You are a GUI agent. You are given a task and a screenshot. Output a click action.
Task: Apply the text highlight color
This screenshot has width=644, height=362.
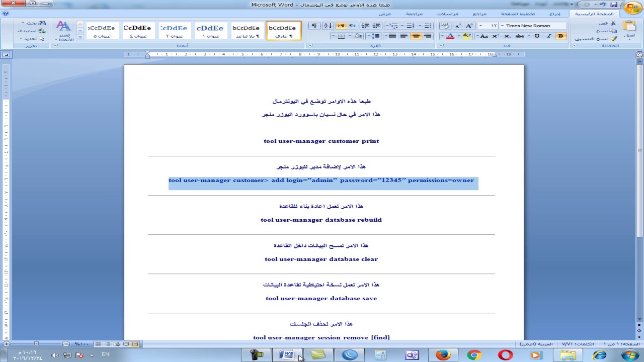466,36
